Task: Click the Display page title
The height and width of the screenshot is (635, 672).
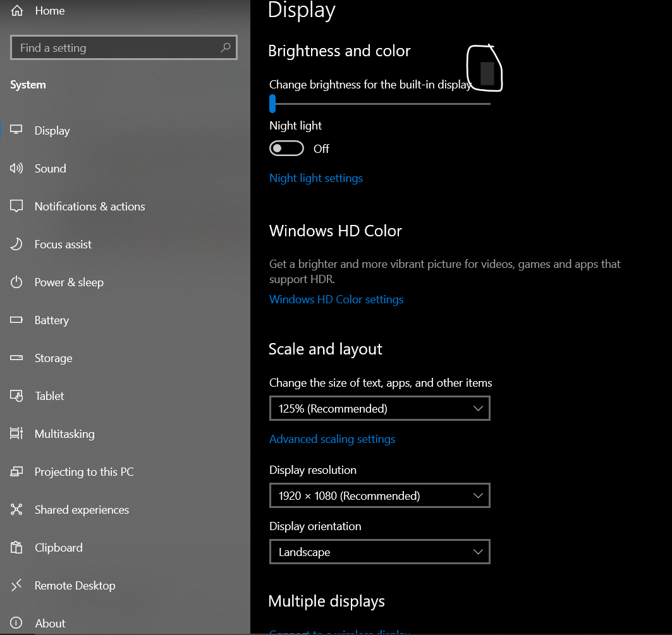Action: coord(302,10)
